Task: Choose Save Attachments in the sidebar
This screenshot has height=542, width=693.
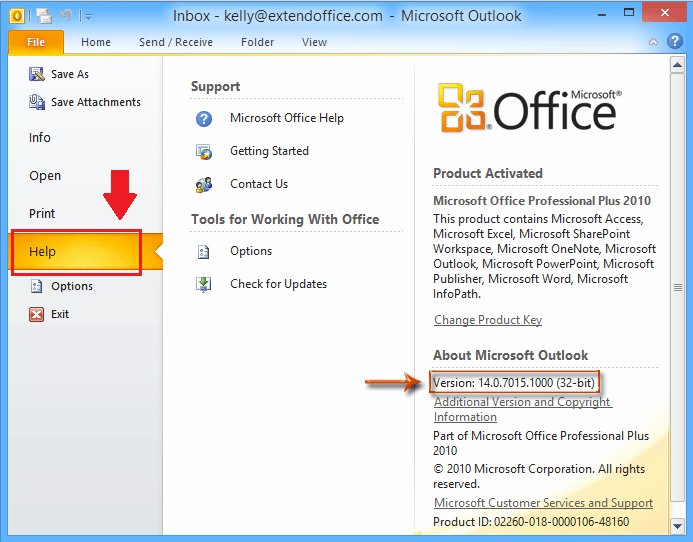Action: 96,102
